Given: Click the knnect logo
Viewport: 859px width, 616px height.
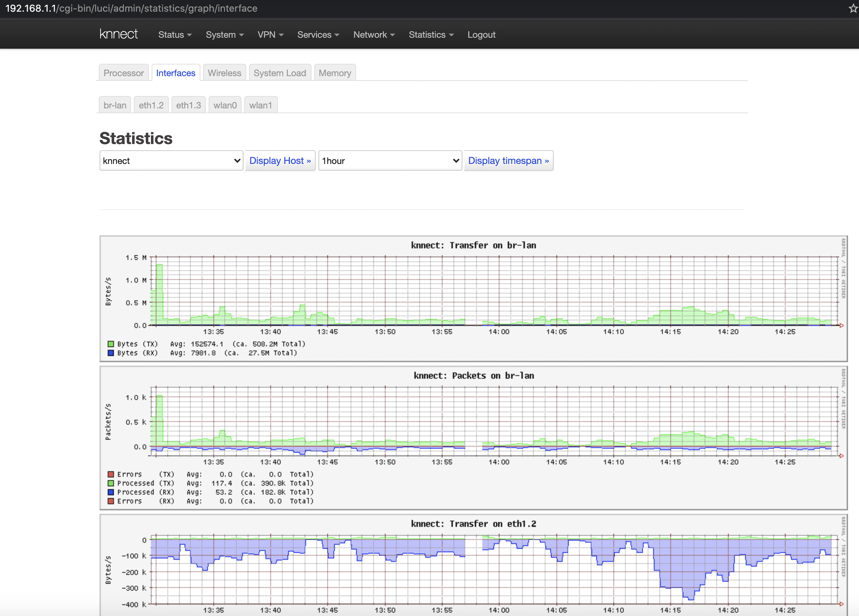Looking at the screenshot, I should [x=119, y=34].
